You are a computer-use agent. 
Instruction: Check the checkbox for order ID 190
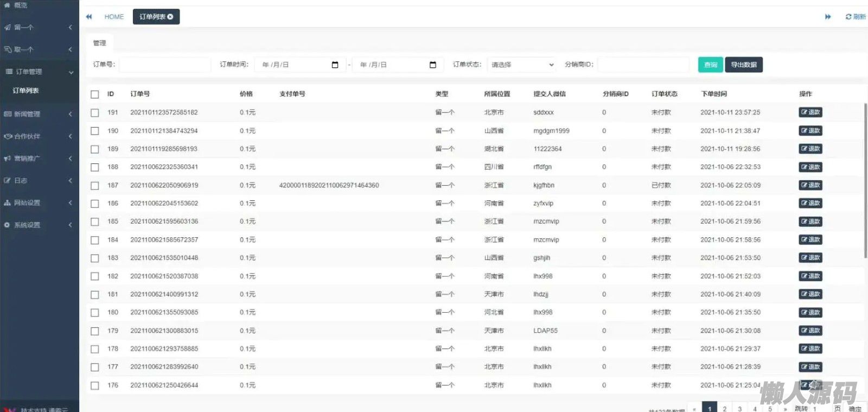[95, 131]
